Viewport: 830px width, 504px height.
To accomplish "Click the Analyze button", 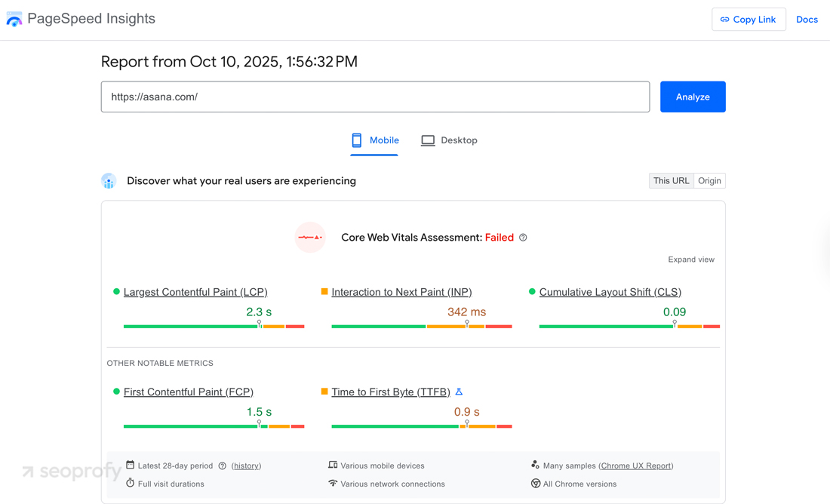I will (692, 97).
